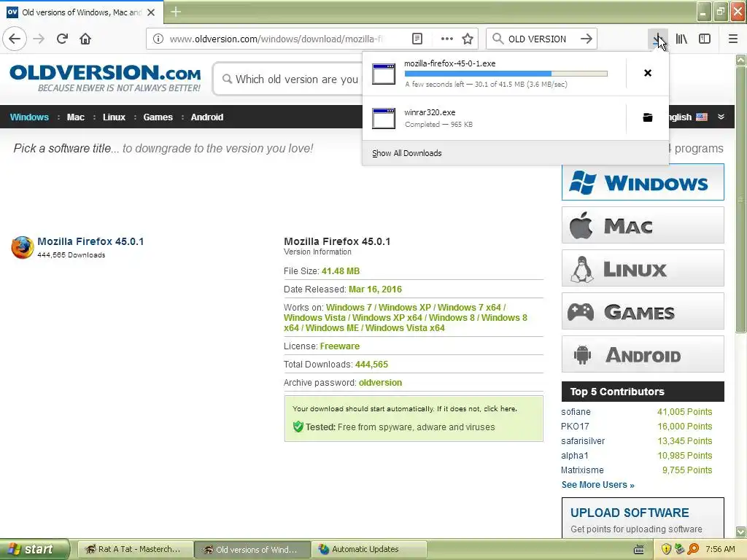This screenshot has width=747, height=560.
Task: Click the search magnifier in search box
Action: [x=498, y=39]
